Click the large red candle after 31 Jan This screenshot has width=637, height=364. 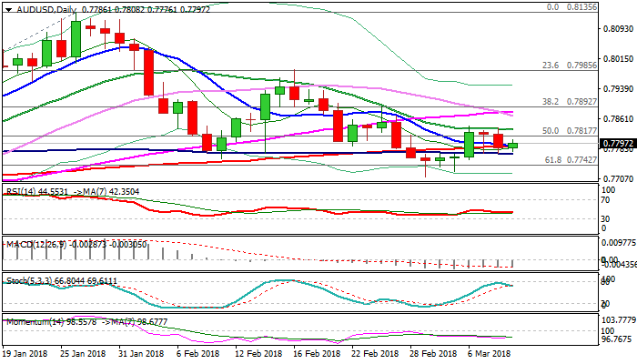point(148,73)
